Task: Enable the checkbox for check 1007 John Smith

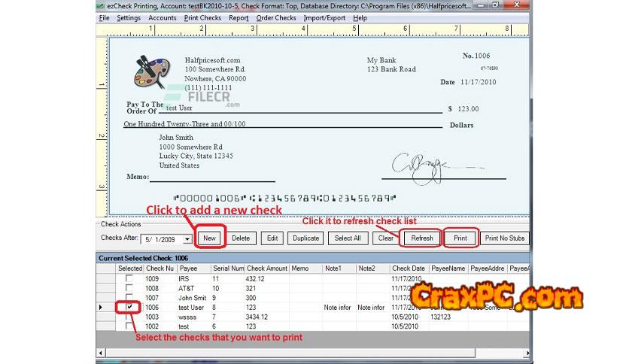Action: pos(129,298)
